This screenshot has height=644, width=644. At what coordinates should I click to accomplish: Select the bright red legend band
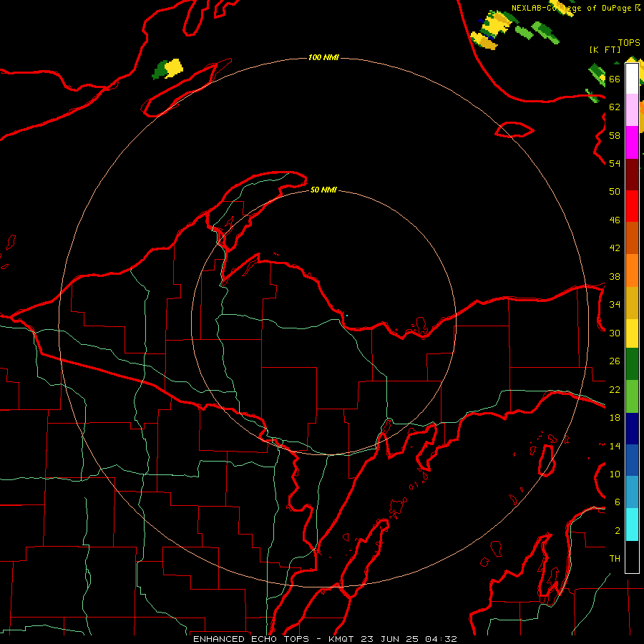coord(632,206)
